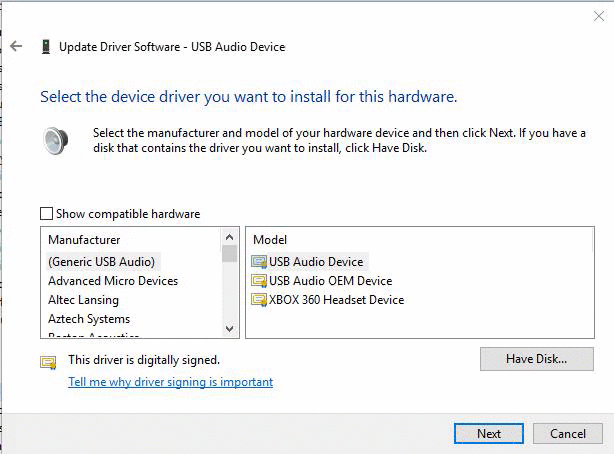Click the digitally signed certificate icon
The width and height of the screenshot is (614, 454).
[48, 362]
